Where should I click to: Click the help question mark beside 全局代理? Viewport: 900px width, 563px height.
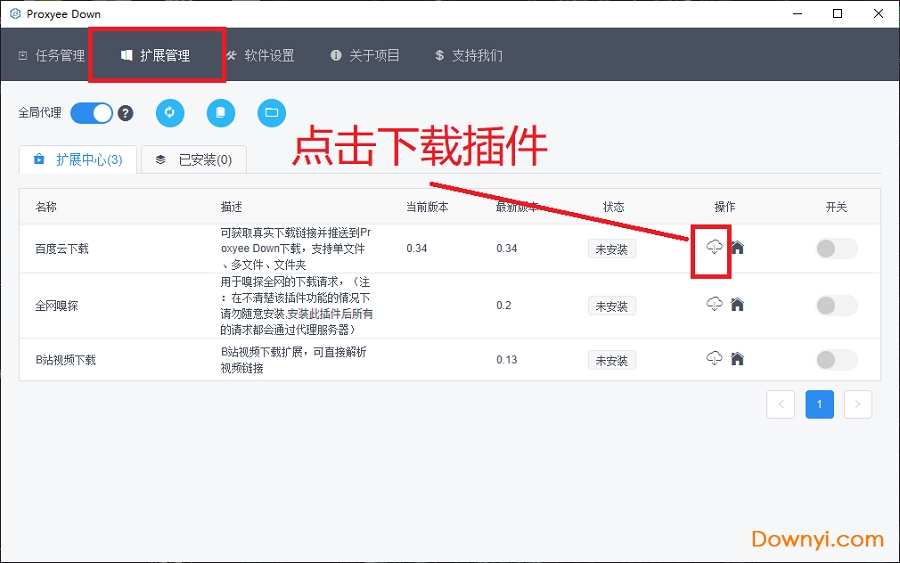pos(125,113)
